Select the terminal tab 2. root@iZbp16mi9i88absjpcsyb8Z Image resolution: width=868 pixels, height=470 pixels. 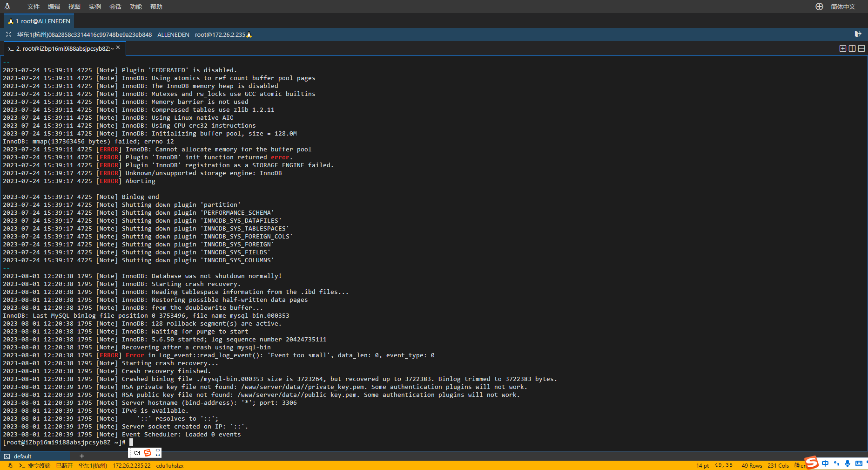tap(64, 48)
